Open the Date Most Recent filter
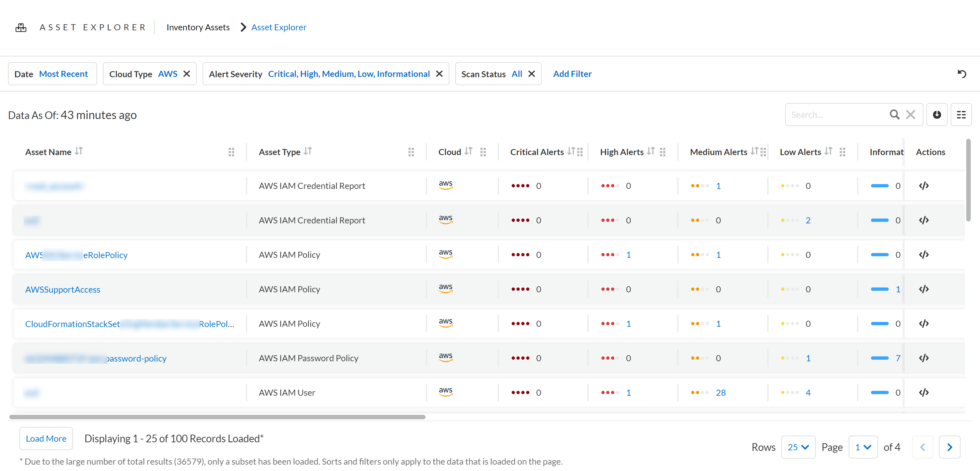 (52, 74)
